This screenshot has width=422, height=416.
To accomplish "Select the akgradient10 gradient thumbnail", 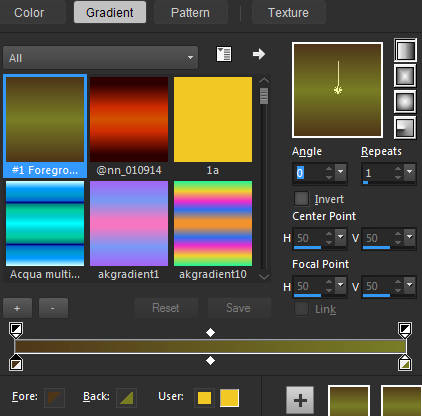I will click(x=213, y=224).
